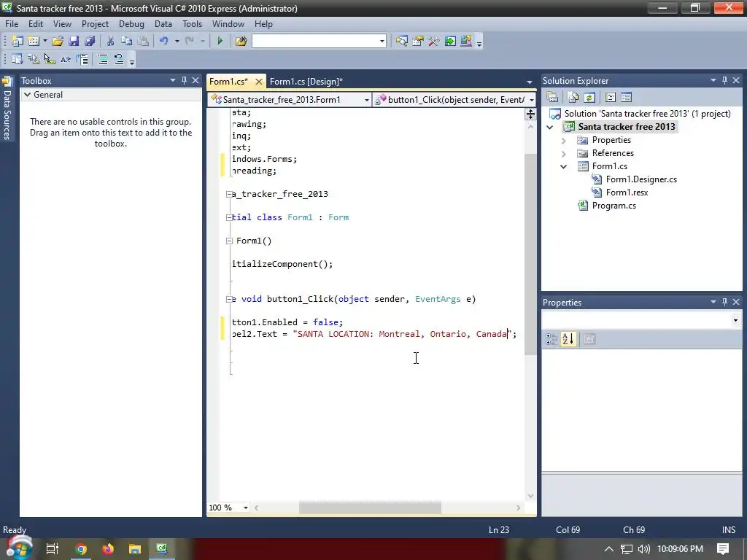Collapse the General group in Toolbox
The image size is (747, 560).
tap(28, 94)
